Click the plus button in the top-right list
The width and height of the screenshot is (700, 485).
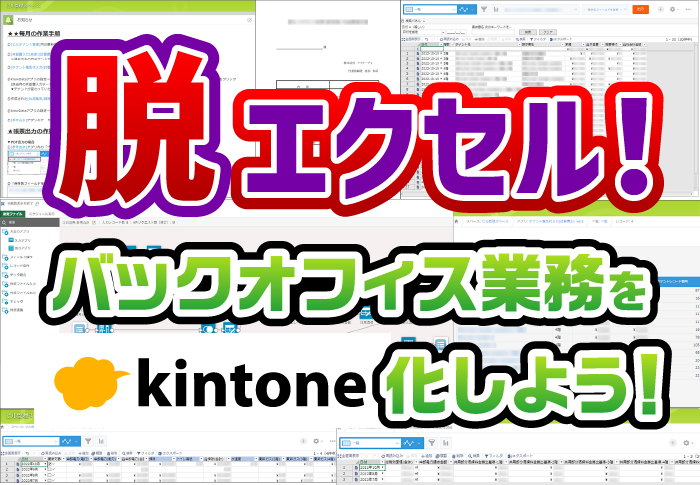pyautogui.click(x=661, y=9)
